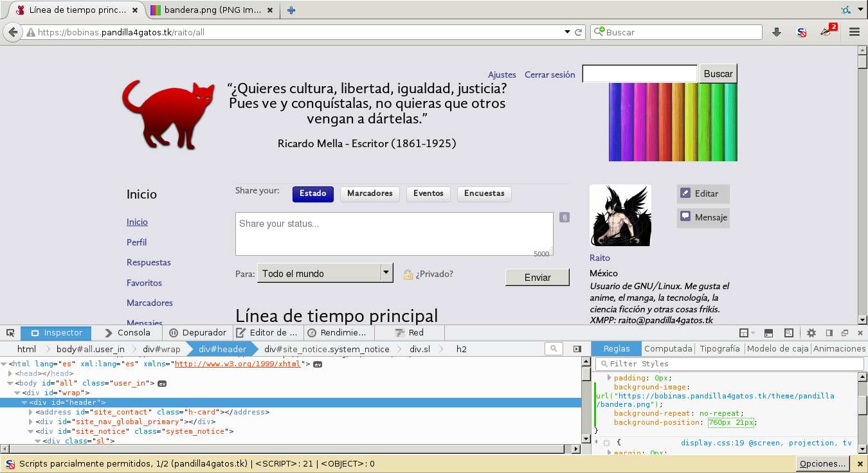Click the ev badge next to html tag
The width and height of the screenshot is (868, 473).
click(318, 364)
